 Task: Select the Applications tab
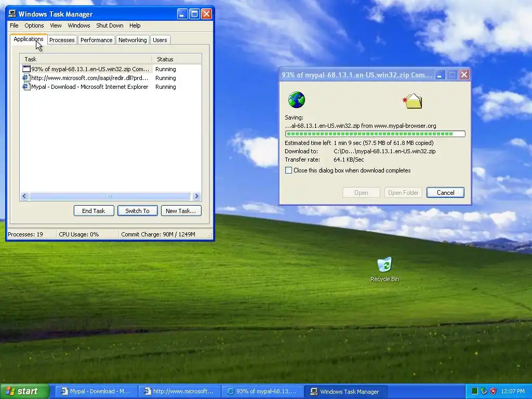29,39
